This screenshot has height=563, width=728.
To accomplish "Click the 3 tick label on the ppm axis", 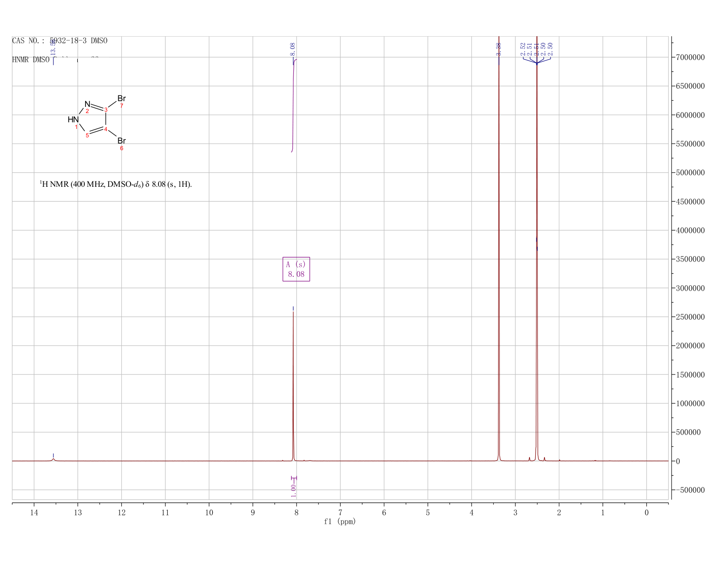I will coord(515,512).
